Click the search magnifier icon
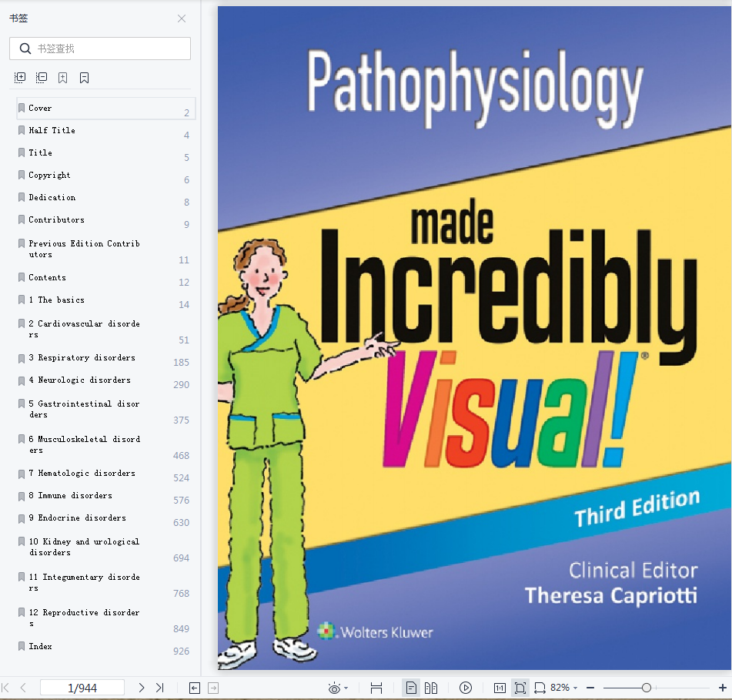732x700 pixels. click(x=25, y=49)
